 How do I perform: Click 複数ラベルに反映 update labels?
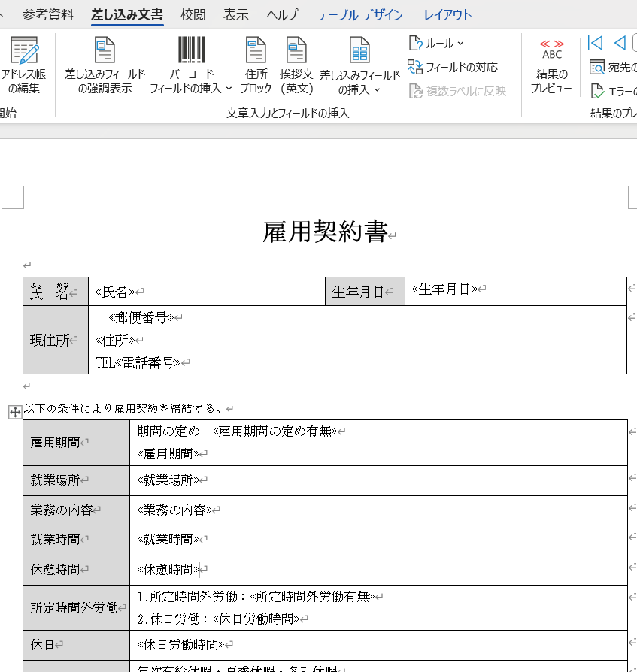[457, 91]
